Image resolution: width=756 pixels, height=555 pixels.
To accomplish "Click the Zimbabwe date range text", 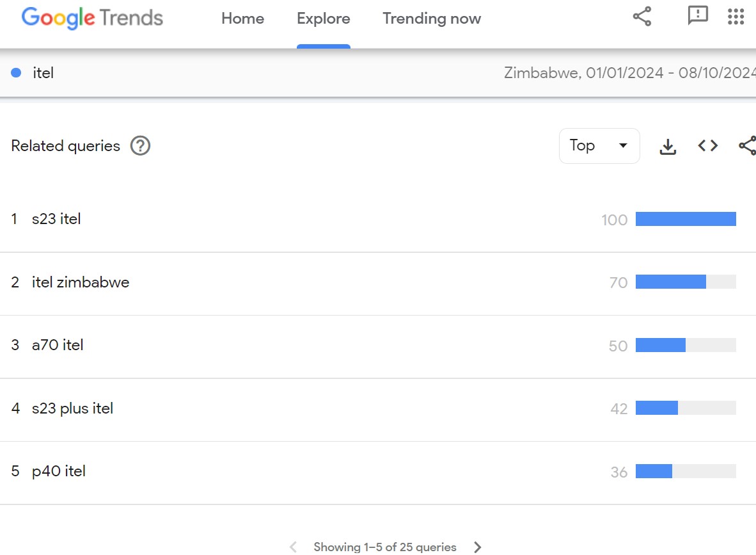I will click(629, 73).
